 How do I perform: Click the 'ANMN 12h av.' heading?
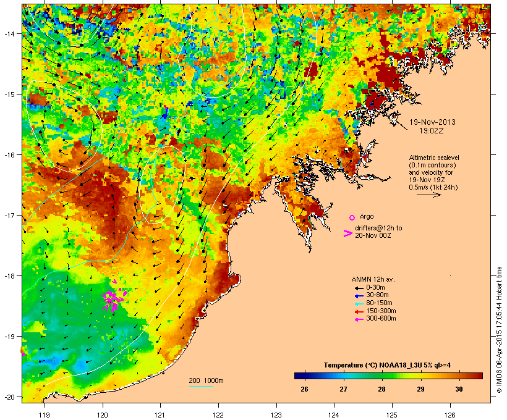click(373, 279)
